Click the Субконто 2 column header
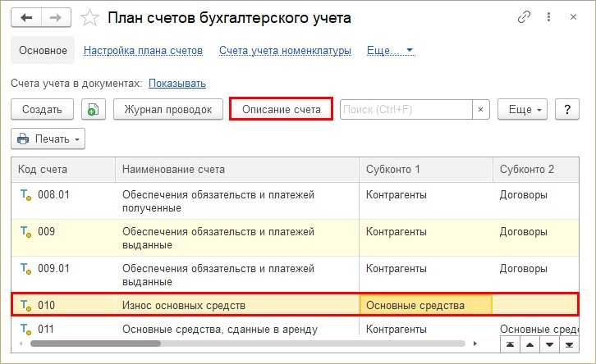 pyautogui.click(x=536, y=169)
